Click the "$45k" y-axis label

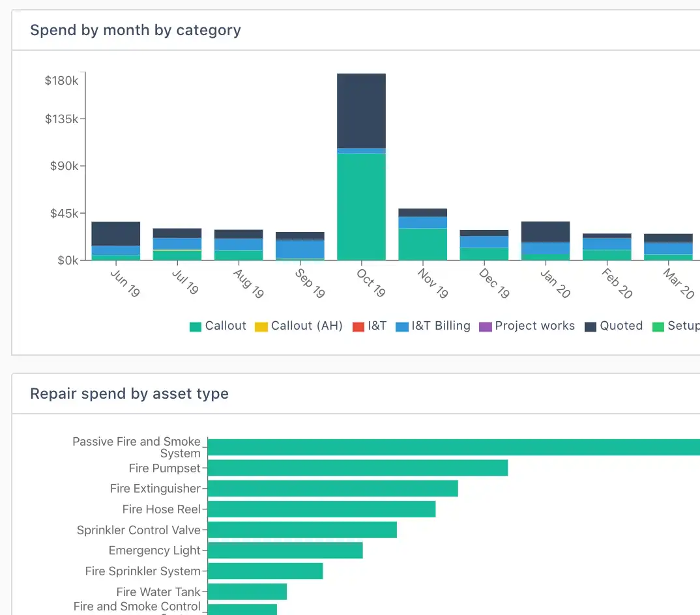tap(64, 213)
